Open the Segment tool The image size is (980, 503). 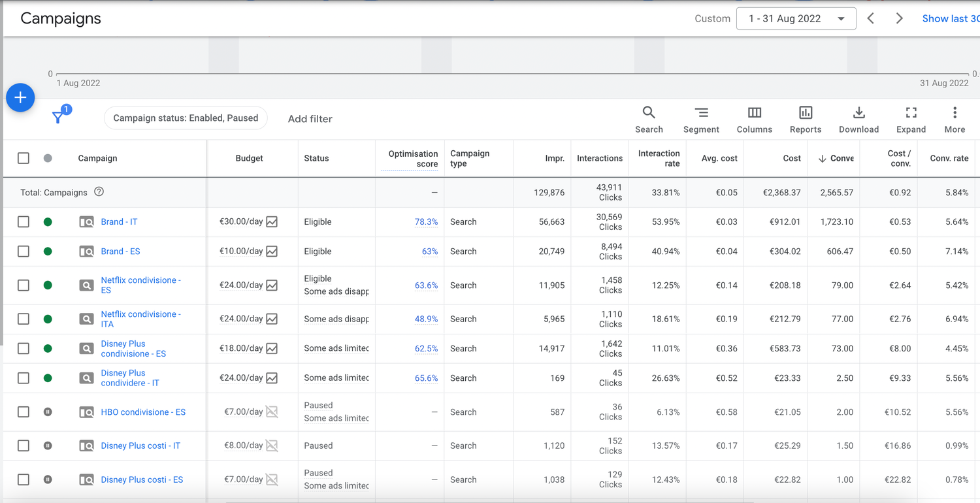tap(701, 120)
